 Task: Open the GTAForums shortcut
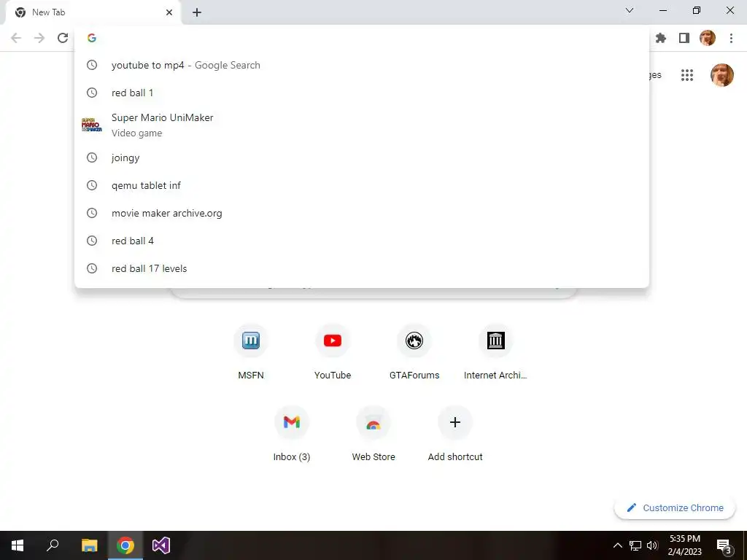click(x=414, y=351)
